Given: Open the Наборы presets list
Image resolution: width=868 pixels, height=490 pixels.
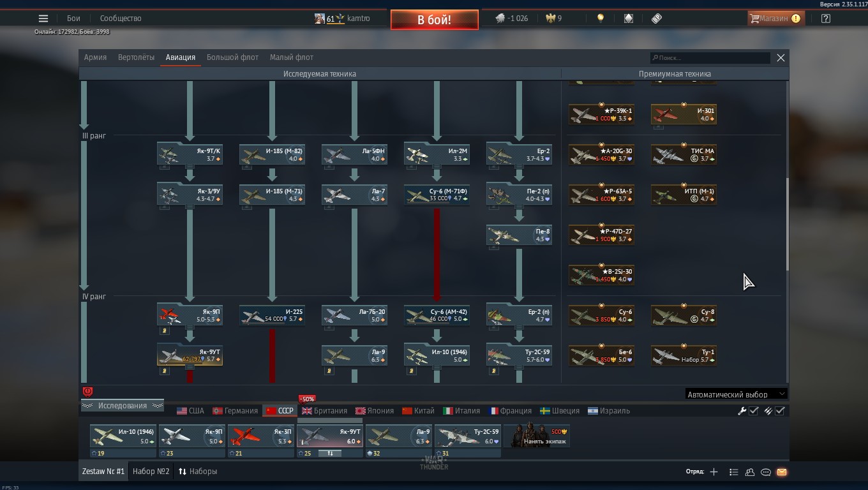Looking at the screenshot, I should 197,471.
